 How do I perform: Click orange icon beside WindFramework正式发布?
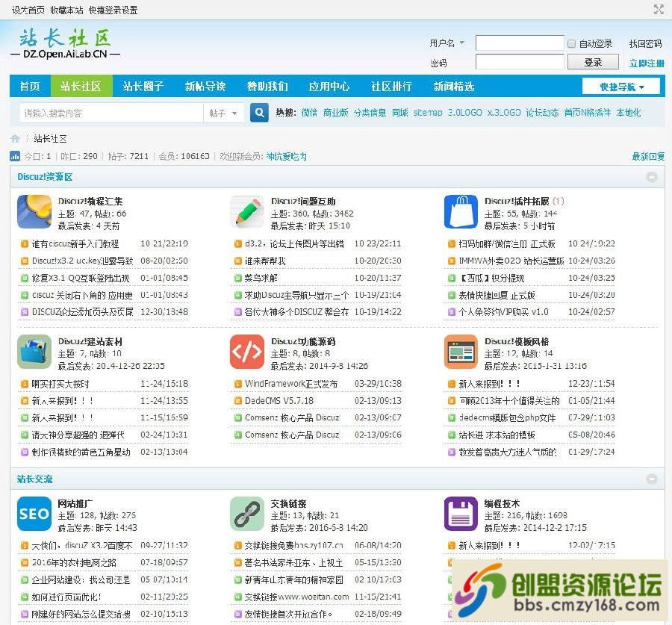[238, 384]
